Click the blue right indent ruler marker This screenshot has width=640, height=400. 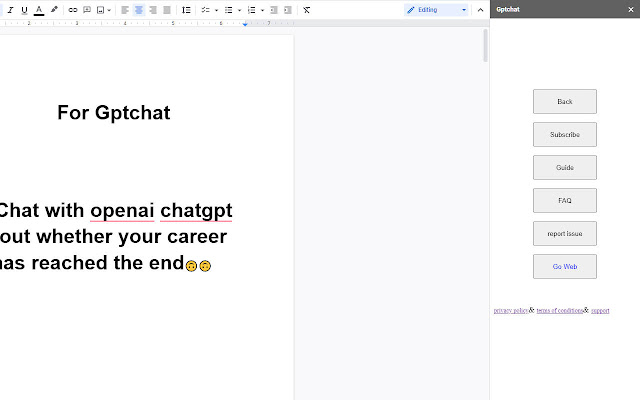(x=245, y=24)
